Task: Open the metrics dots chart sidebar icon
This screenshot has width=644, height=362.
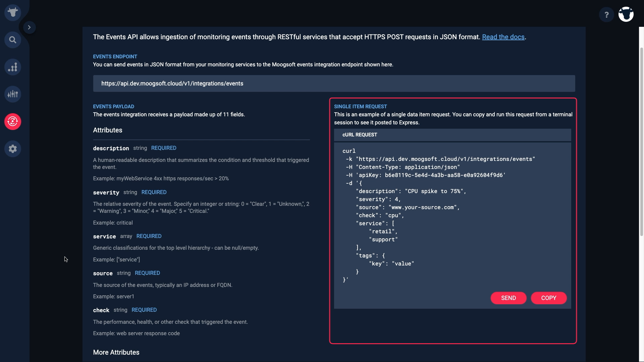Action: tap(13, 67)
